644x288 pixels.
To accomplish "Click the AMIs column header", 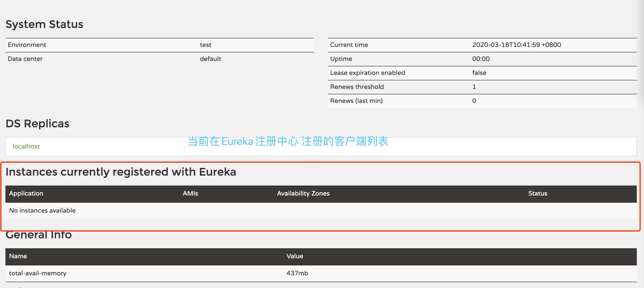I will [x=190, y=193].
